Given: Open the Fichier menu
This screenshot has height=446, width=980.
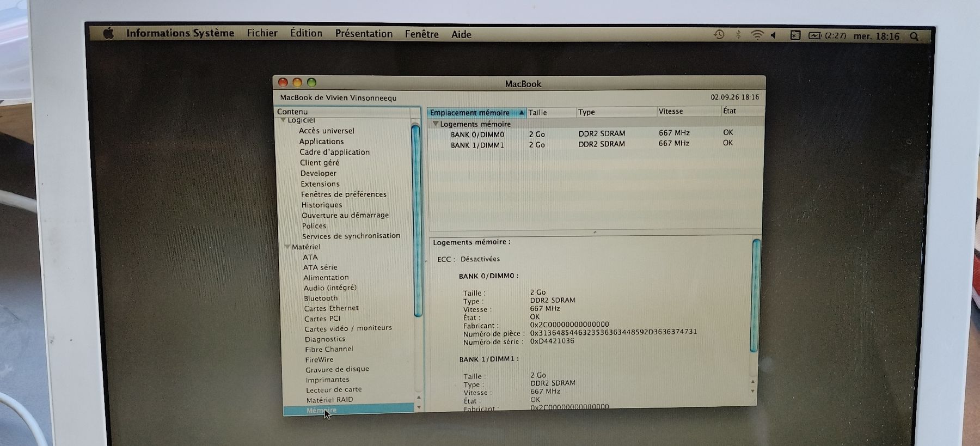Looking at the screenshot, I should tap(262, 33).
